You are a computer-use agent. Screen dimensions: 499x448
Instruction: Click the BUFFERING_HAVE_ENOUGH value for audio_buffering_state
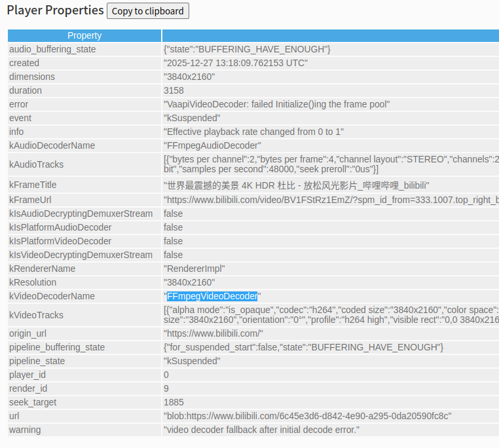[x=247, y=49]
